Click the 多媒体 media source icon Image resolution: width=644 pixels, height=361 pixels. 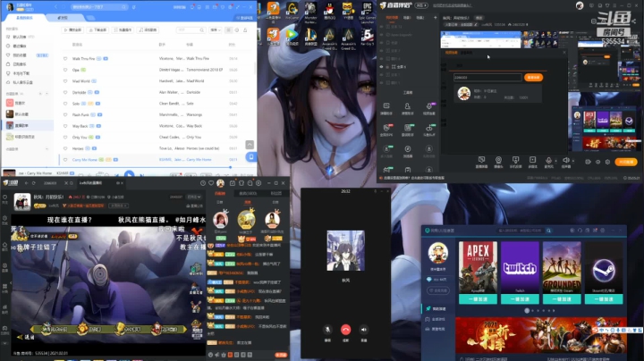tap(532, 162)
